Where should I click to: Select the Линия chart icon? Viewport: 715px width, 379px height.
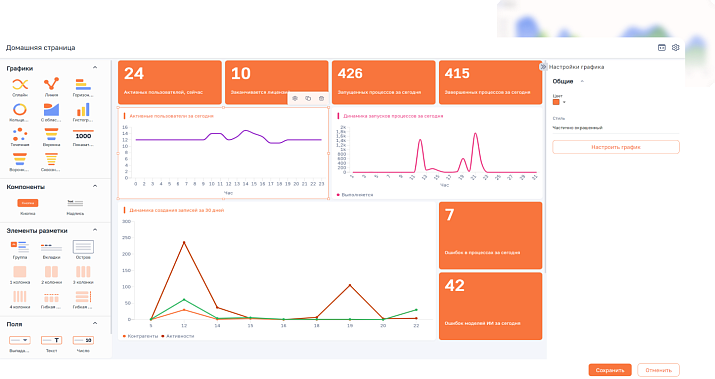[51, 84]
